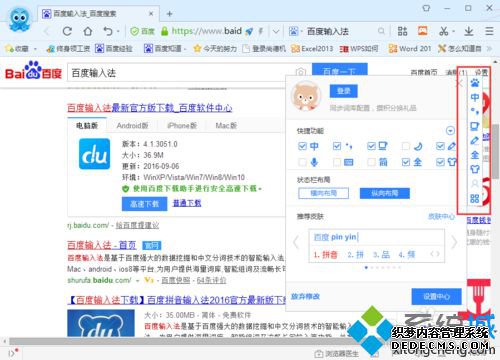Expand the 快捷功能 circle arrow
This screenshot has width=500, height=360.
[x=450, y=131]
